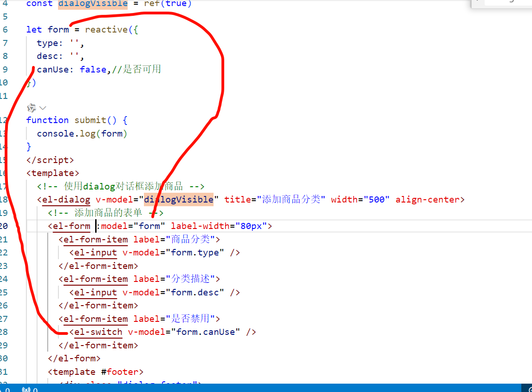This screenshot has width=532, height=392.
Task: Click the "<el-form" opening tag name
Action: click(x=69, y=226)
